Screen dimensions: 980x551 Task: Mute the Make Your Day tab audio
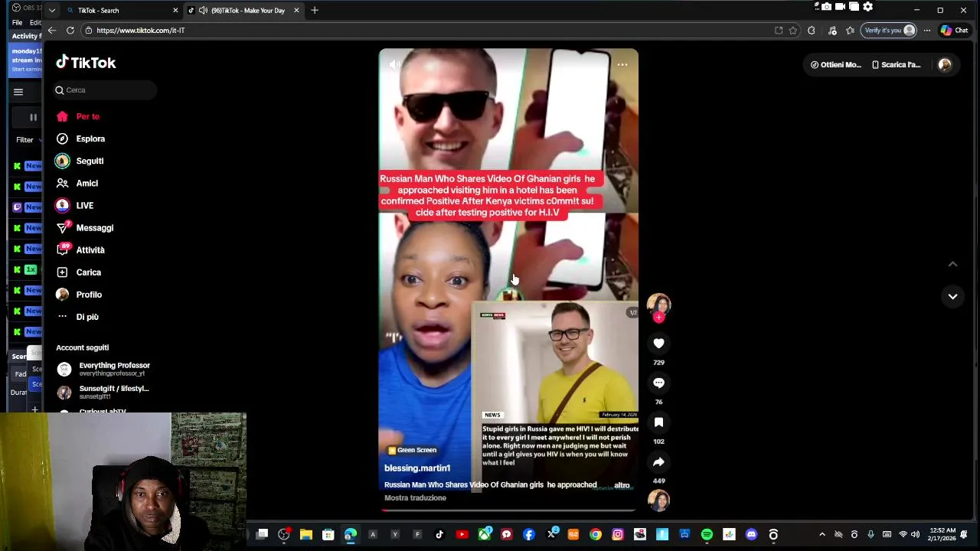203,10
